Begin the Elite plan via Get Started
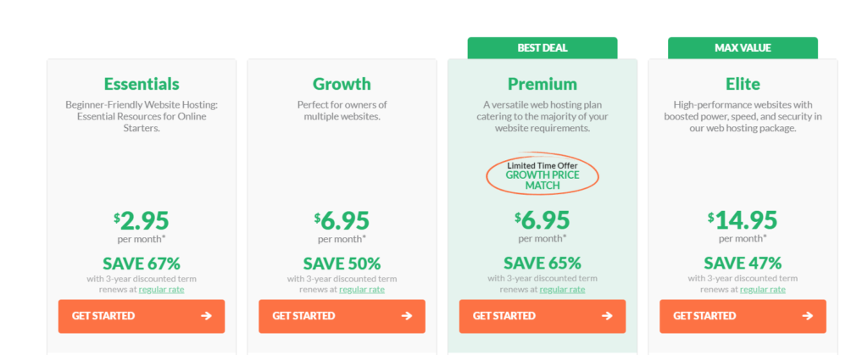Image resolution: width=868 pixels, height=355 pixels. (743, 316)
